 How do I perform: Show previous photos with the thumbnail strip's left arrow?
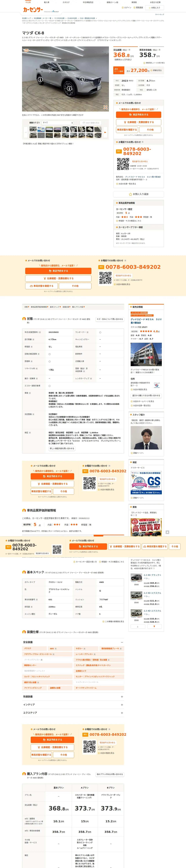coord(25,132)
